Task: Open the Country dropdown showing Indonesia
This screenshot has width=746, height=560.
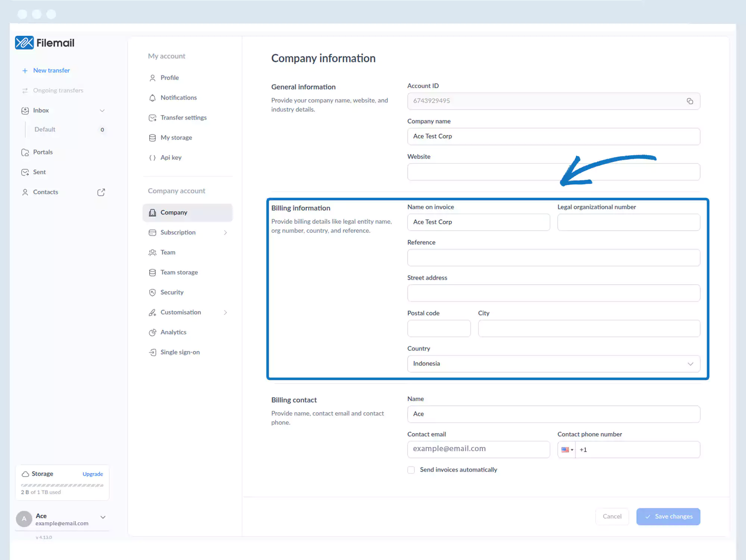Action: pos(554,364)
